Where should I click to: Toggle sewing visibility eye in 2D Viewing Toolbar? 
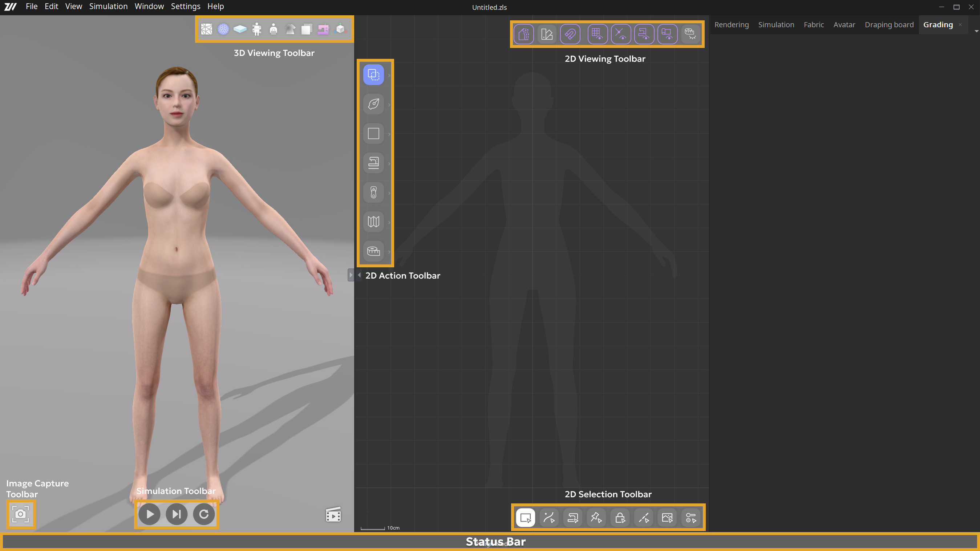pos(644,34)
